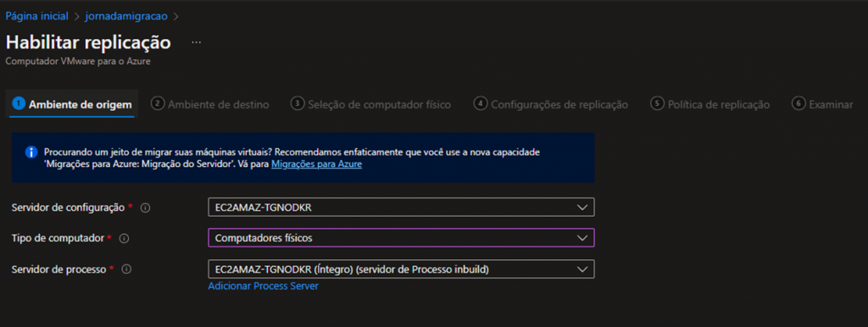Switch to Ambiente de destino tab

pos(210,104)
